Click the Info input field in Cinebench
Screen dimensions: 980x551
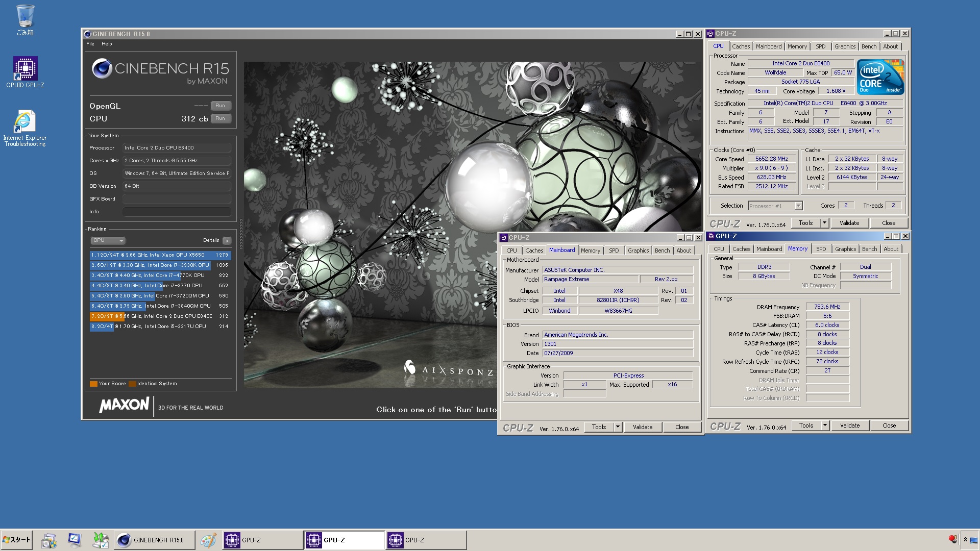pos(177,212)
